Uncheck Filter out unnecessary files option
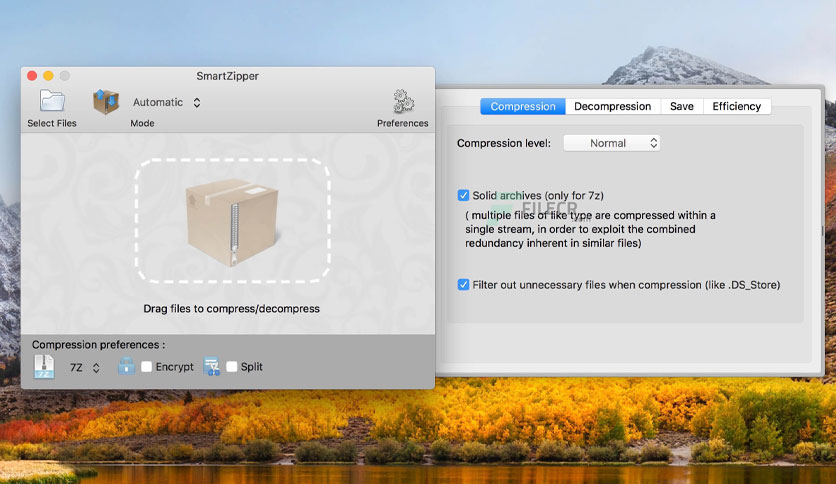The width and height of the screenshot is (836, 484). click(x=463, y=285)
